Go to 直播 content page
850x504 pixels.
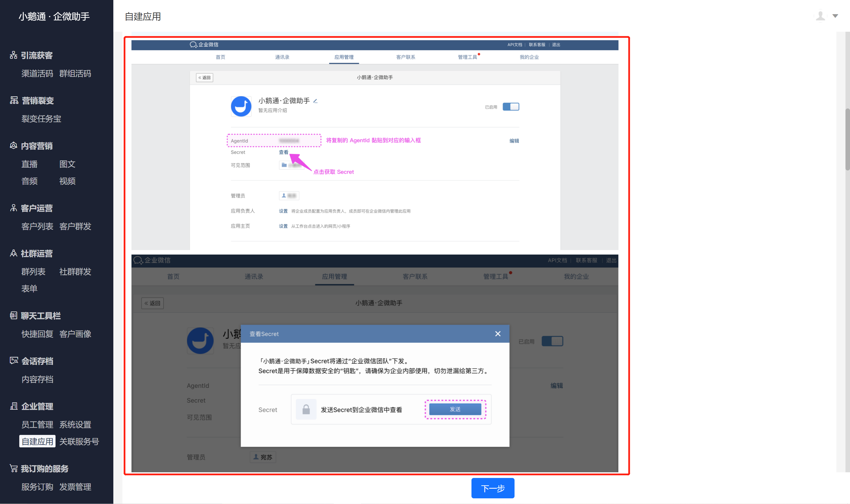point(29,164)
